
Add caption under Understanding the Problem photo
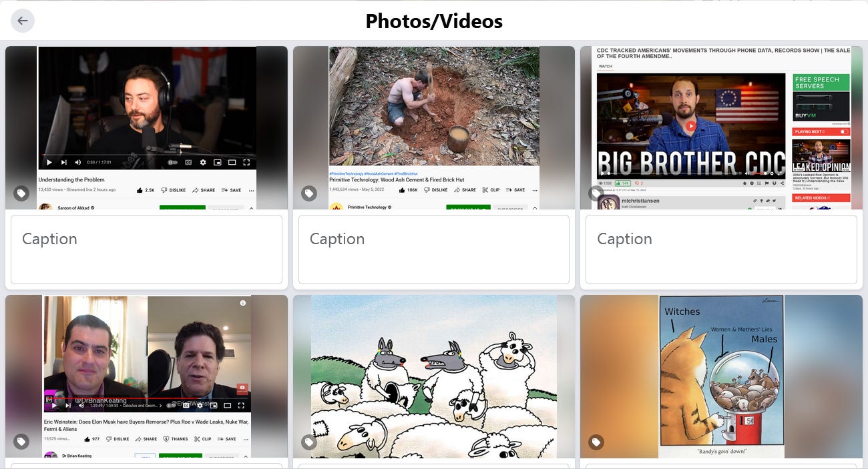point(146,250)
